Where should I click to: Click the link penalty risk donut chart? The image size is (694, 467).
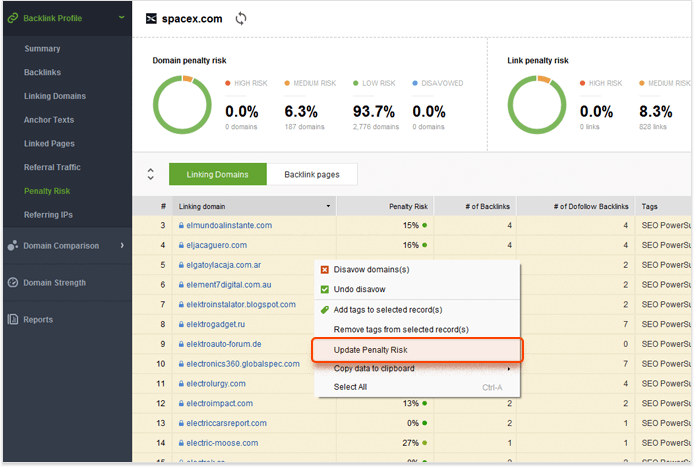pos(536,105)
